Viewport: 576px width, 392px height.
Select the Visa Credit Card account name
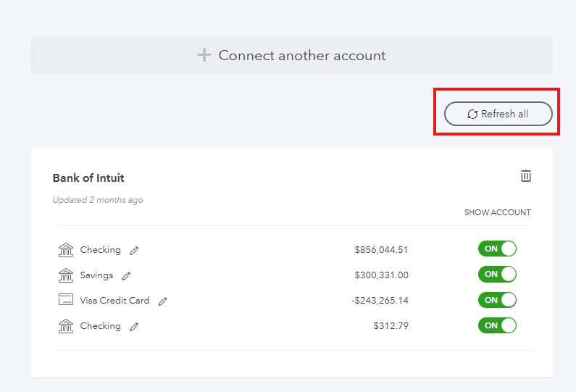[114, 301]
